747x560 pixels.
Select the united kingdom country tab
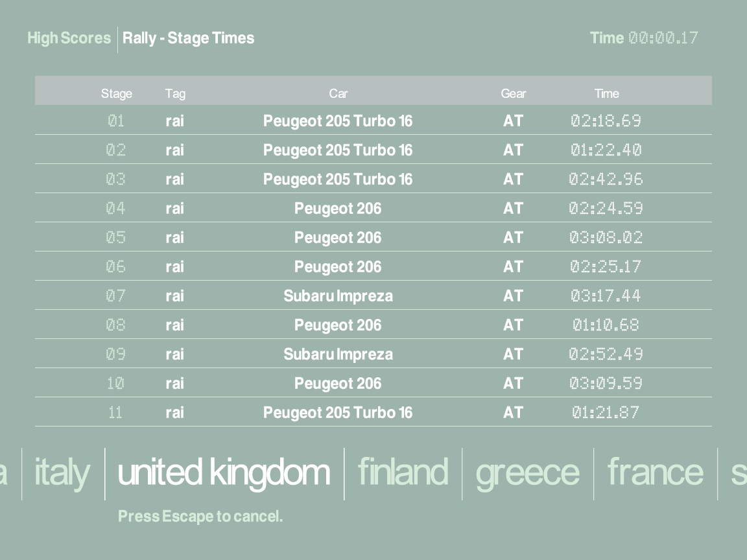coord(224,473)
